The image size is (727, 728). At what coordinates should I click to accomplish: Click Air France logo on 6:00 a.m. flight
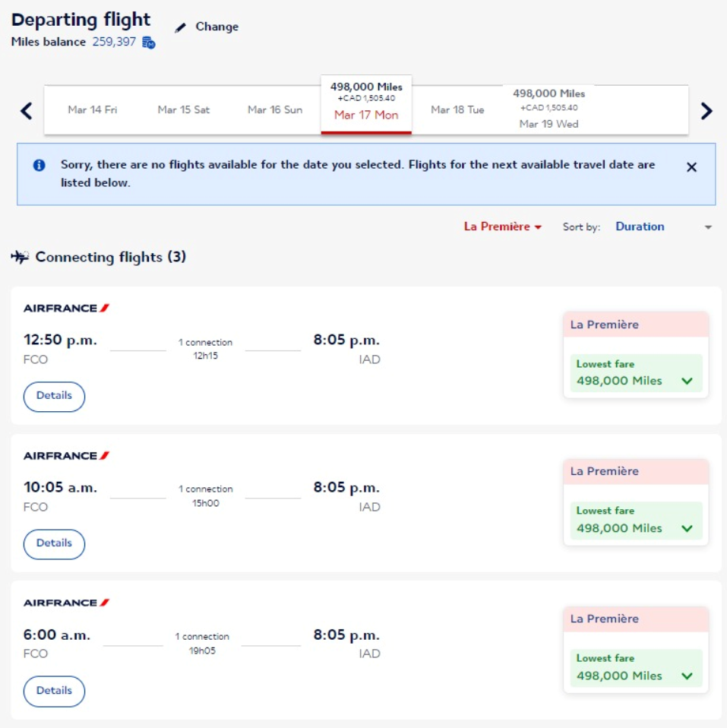66,603
